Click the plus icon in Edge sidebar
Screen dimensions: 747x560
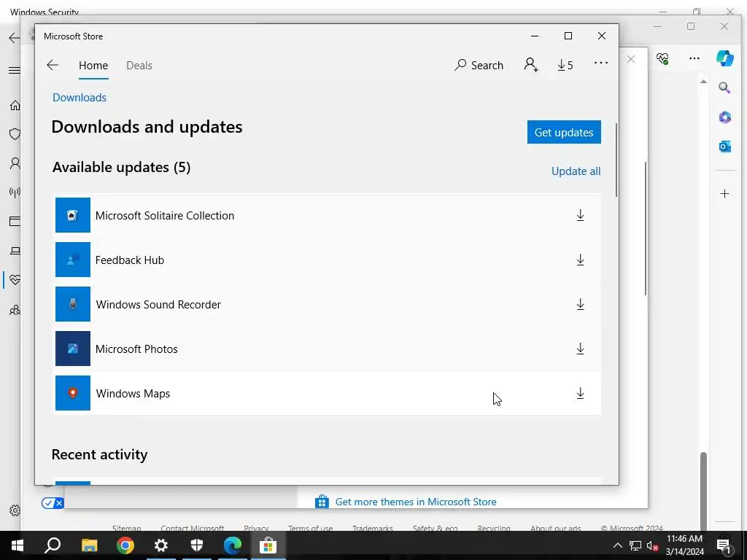[724, 193]
